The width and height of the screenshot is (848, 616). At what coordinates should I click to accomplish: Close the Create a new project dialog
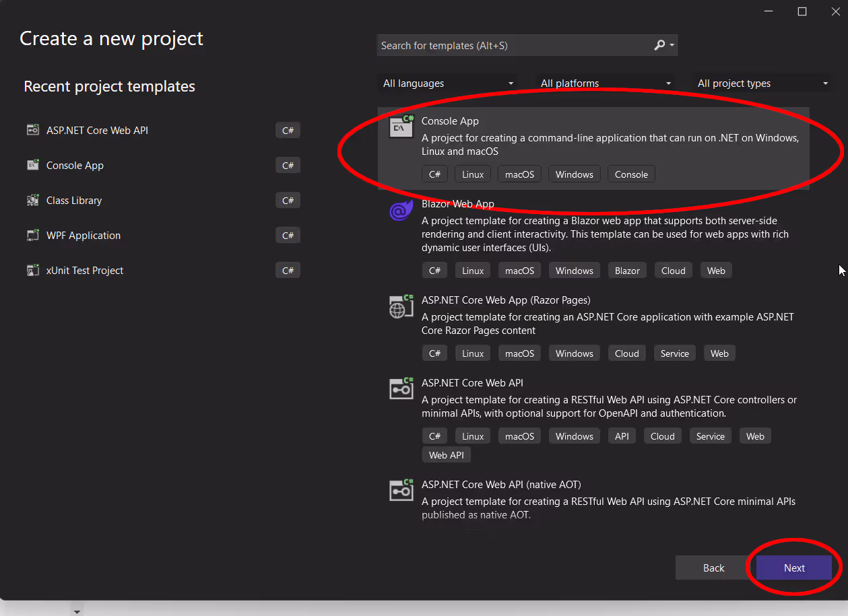[835, 11]
